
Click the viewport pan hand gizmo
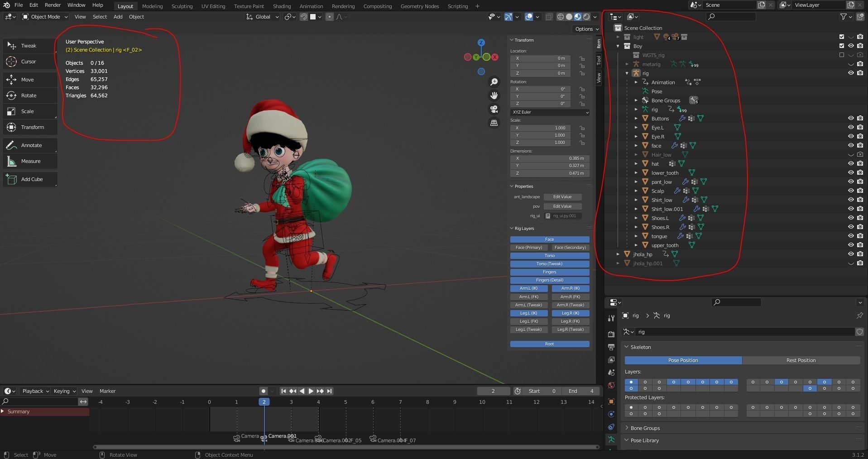click(494, 96)
